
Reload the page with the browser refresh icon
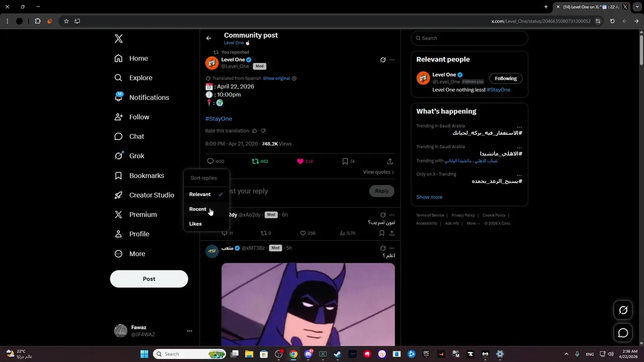612,21
